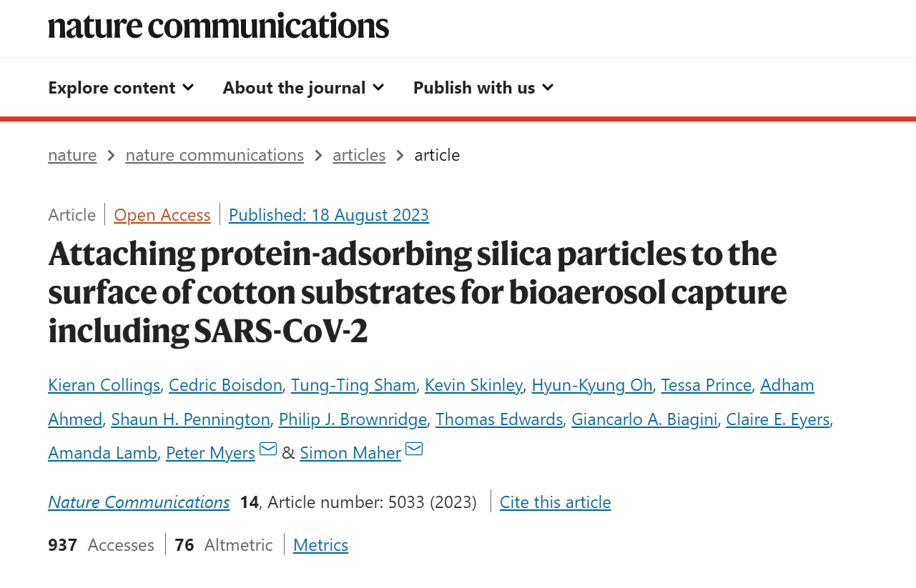Navigate to the articles breadcrumb

359,155
